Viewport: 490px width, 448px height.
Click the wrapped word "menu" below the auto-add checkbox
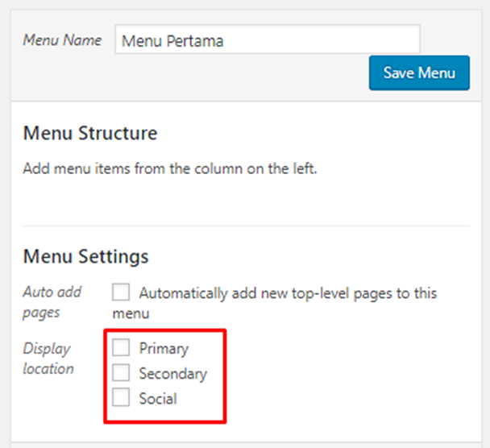pyautogui.click(x=131, y=313)
